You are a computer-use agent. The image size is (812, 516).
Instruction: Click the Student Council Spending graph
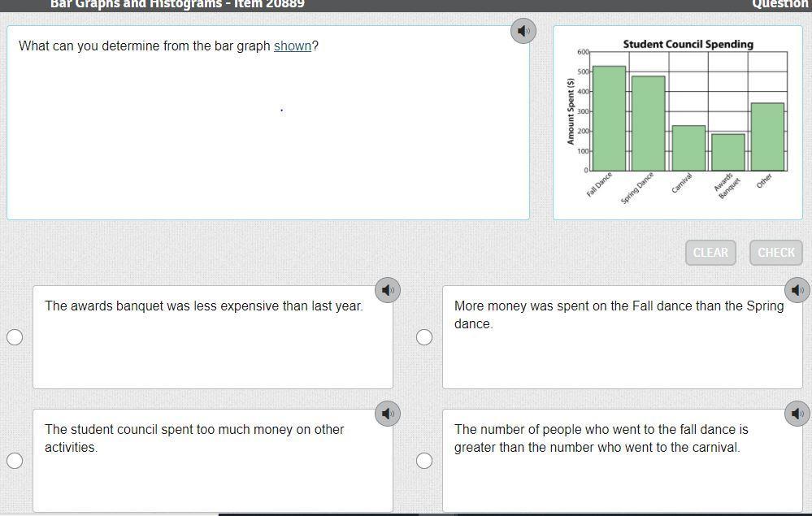[x=676, y=122]
